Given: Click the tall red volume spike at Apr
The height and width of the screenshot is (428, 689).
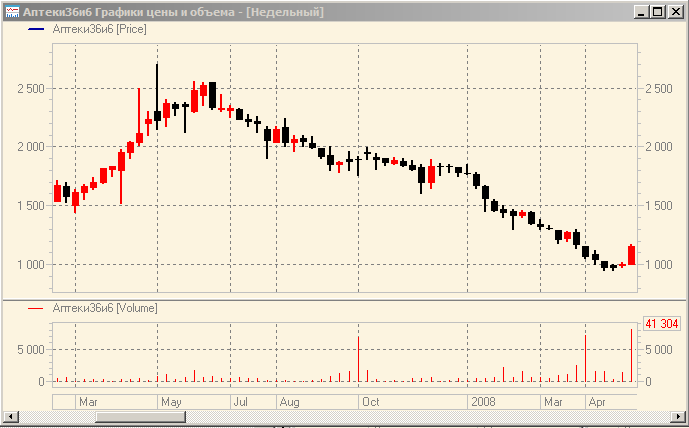Looking at the screenshot, I should tap(586, 358).
